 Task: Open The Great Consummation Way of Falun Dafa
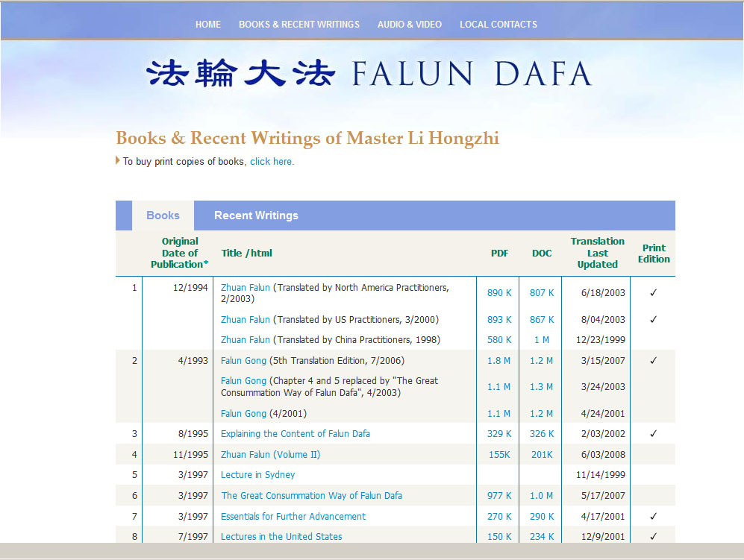311,496
